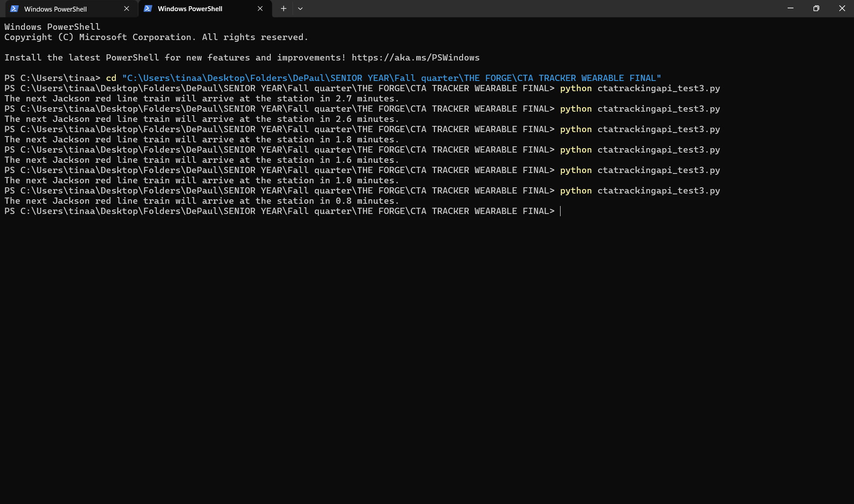Viewport: 854px width, 504px height.
Task: Click the quoted folder path after cd
Action: click(392, 78)
